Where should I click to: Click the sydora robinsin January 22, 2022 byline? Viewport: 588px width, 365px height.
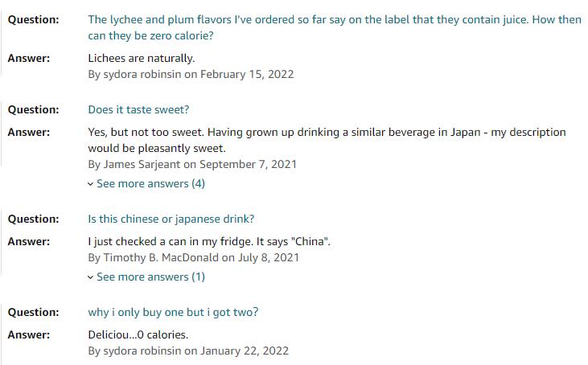(188, 351)
